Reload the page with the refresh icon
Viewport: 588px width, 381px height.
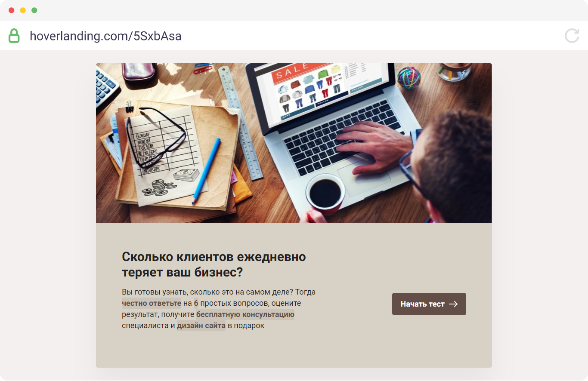tap(572, 36)
